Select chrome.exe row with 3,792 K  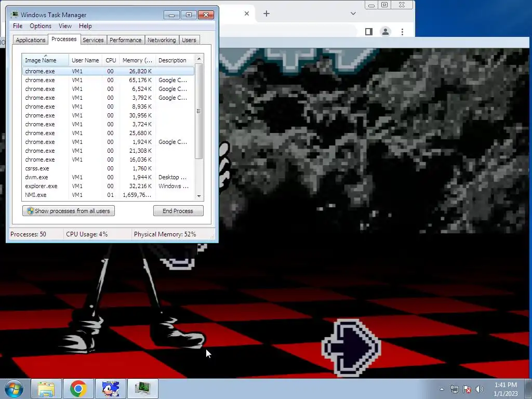(108, 98)
